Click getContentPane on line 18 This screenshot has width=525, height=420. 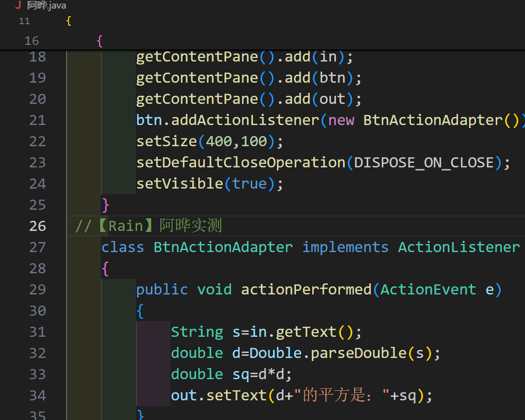point(197,57)
